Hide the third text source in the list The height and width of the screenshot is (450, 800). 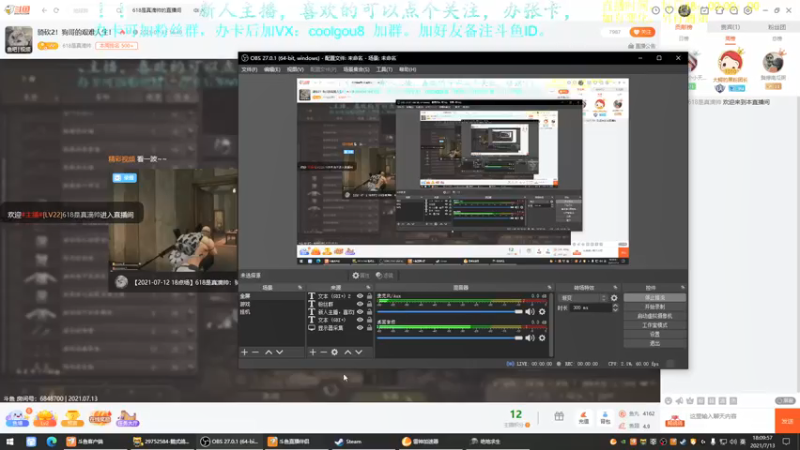[x=360, y=312]
